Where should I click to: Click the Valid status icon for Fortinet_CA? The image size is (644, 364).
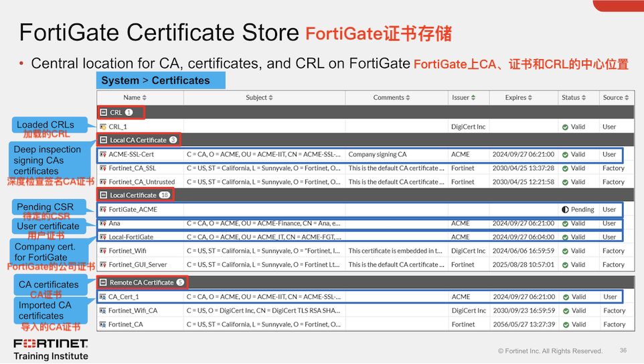(566, 325)
